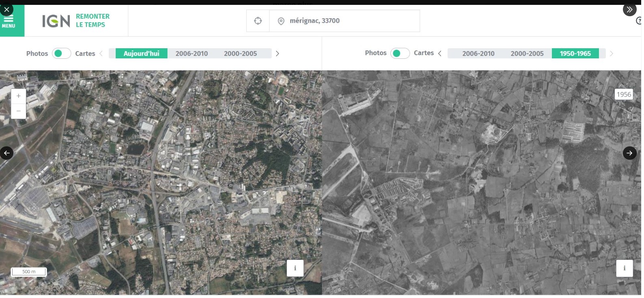Toggle Photos/Cartes switch on right panel
Screen dimensions: 644x298
pos(400,53)
